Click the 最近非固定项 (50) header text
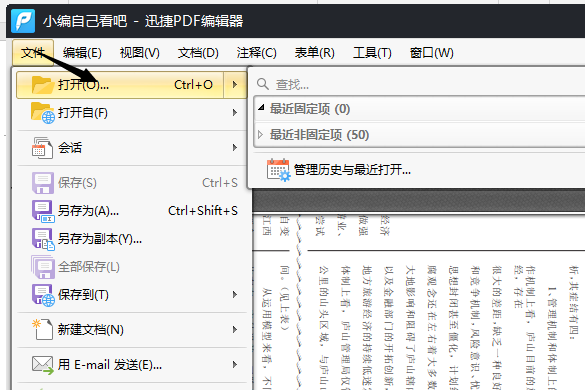Viewport: 585px width, 390px height. click(x=319, y=135)
